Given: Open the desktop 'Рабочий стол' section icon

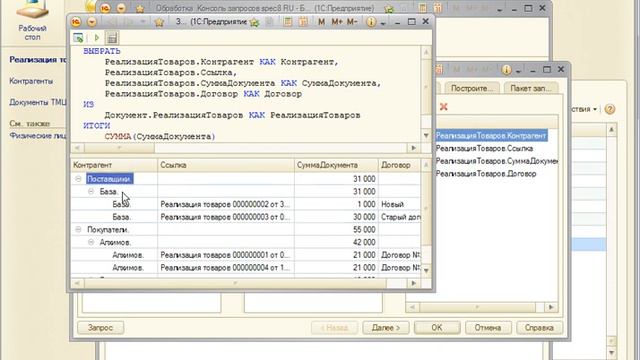Looking at the screenshot, I should coord(32,20).
